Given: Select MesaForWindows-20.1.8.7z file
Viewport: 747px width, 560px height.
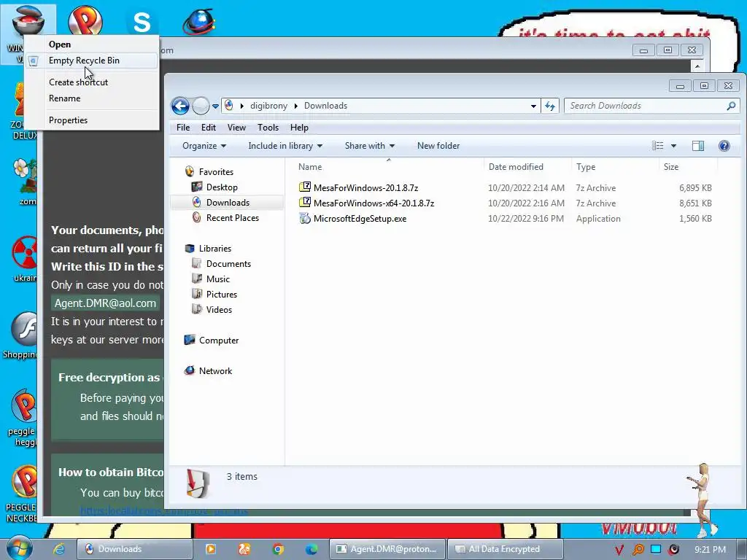Looking at the screenshot, I should tap(365, 187).
